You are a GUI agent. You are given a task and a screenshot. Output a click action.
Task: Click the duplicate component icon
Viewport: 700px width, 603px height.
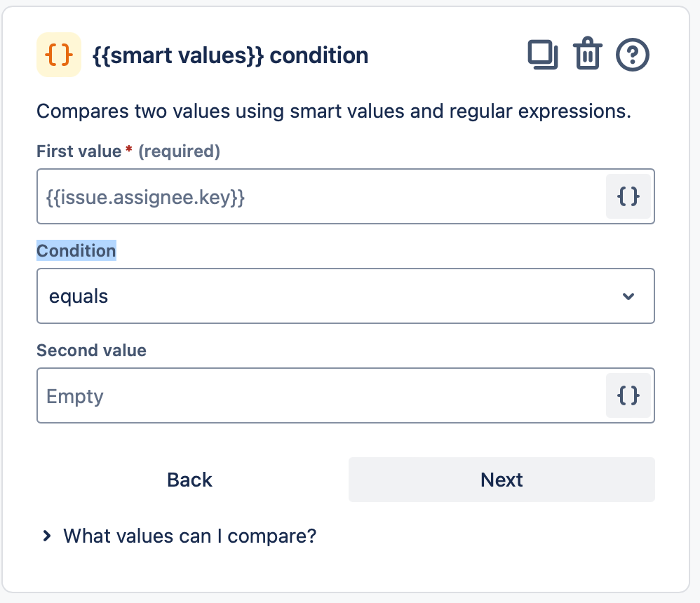point(544,54)
